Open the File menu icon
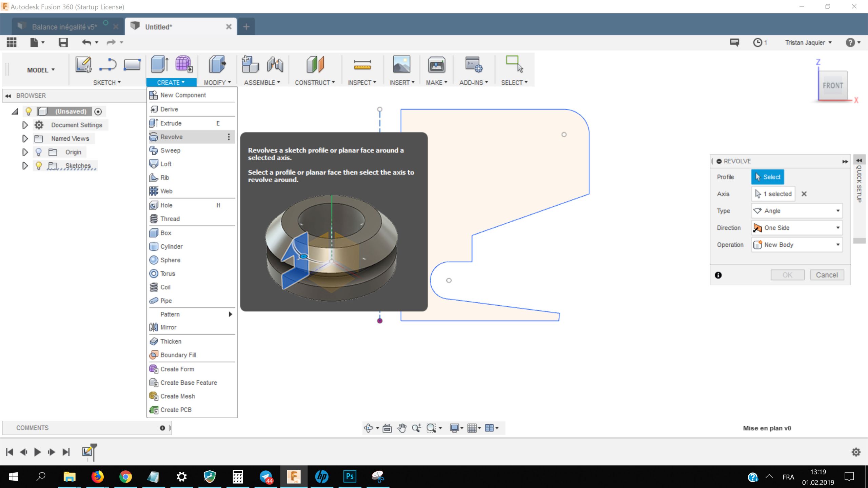Screen dimensions: 868x488 pos(34,42)
